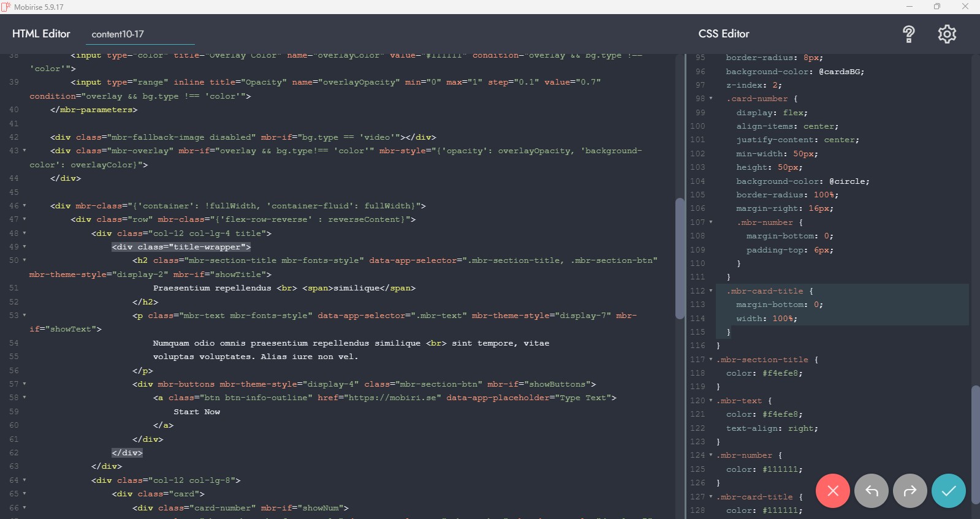Fold the title-wrapper div at line 49
The image size is (980, 519).
[25, 247]
